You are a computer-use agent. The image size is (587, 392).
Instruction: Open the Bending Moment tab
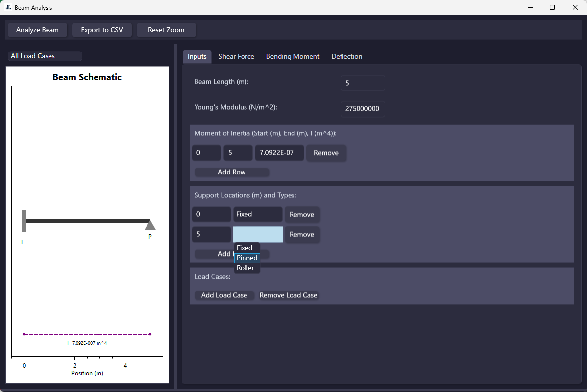click(x=293, y=57)
